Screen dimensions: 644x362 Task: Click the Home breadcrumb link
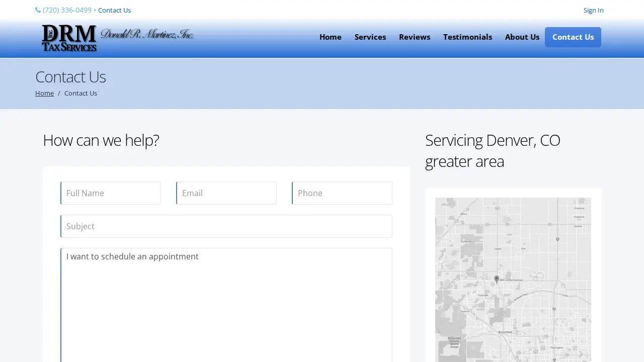click(x=44, y=93)
